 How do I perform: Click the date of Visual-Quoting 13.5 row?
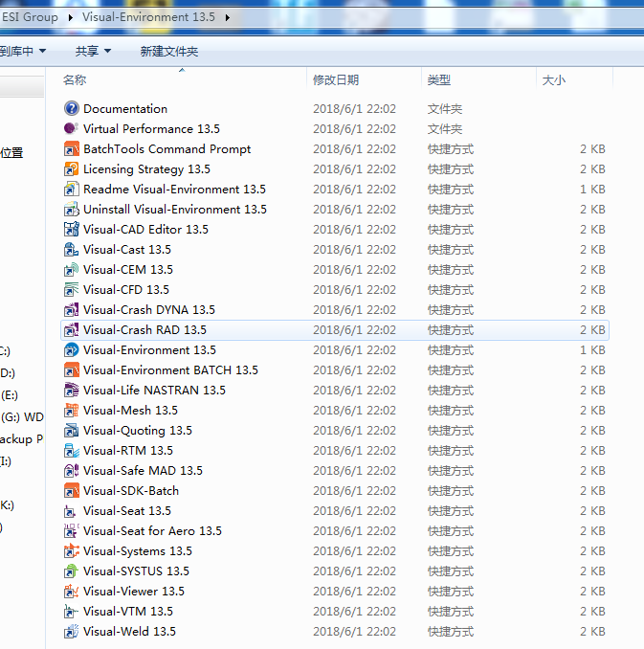coord(354,431)
